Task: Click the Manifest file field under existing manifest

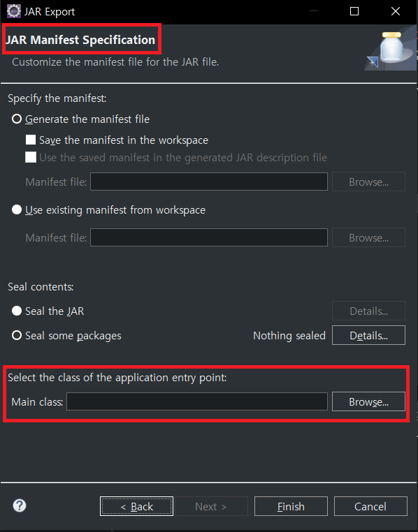Action: click(x=209, y=237)
